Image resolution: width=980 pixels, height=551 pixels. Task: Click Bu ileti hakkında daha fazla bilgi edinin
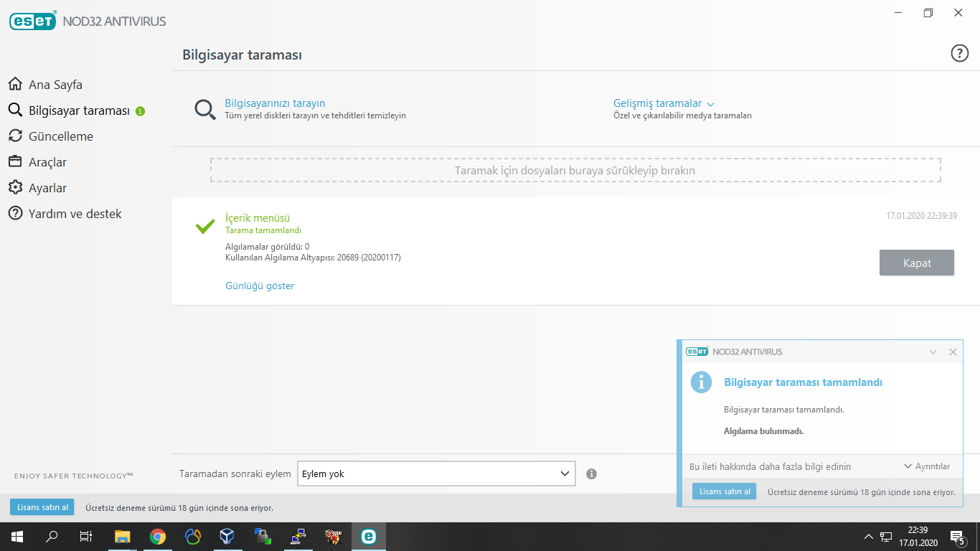pos(770,466)
